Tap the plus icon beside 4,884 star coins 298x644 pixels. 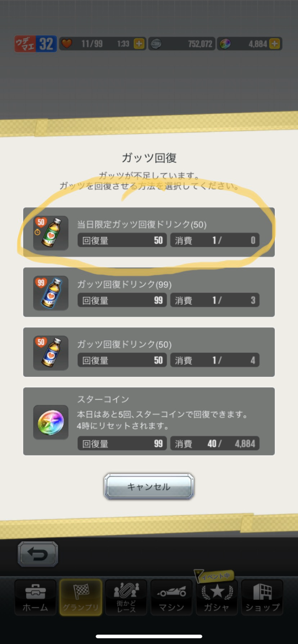click(x=274, y=44)
